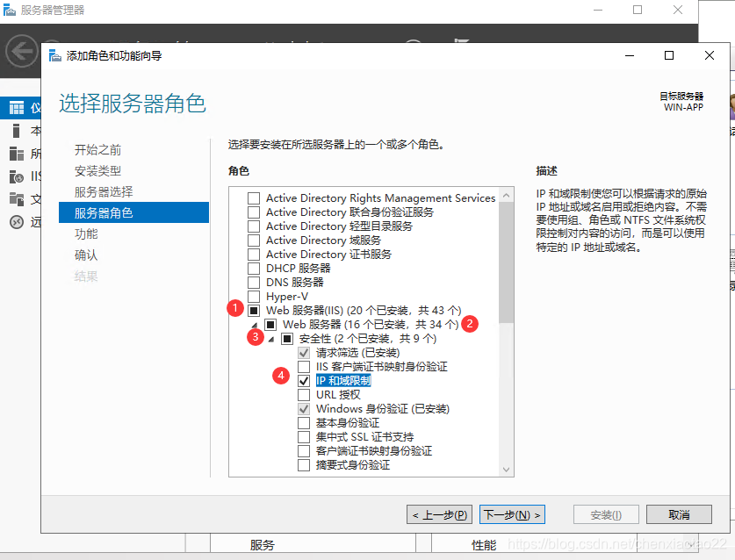Screen dimensions: 735x560
Task: Click 性能 column in Server Manager behind
Action: 484,545
